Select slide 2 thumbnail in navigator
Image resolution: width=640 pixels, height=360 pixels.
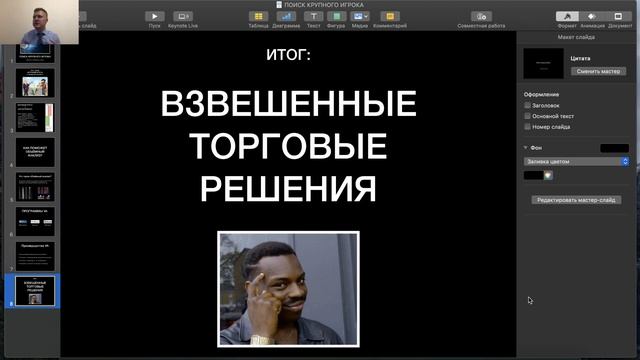click(35, 83)
